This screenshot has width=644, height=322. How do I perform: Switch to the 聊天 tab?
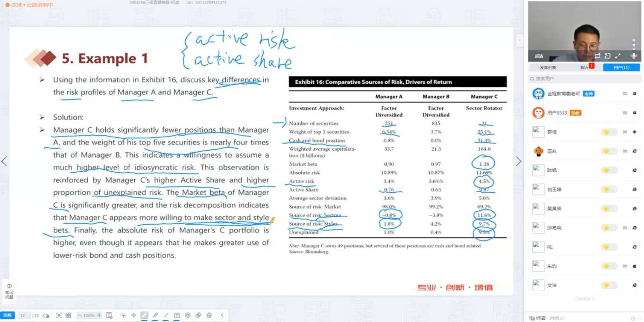click(x=584, y=67)
